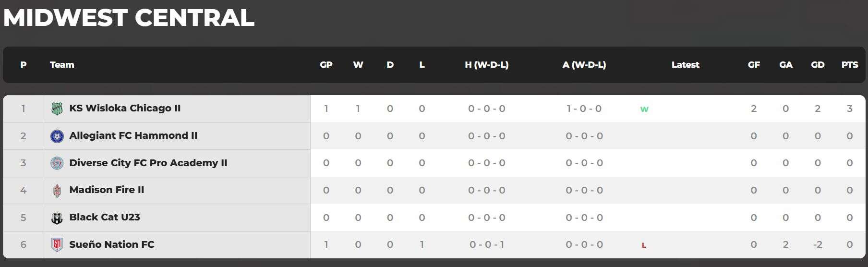868x267 pixels.
Task: Click the KS Wisloka Chicago II crest icon
Action: (x=57, y=109)
